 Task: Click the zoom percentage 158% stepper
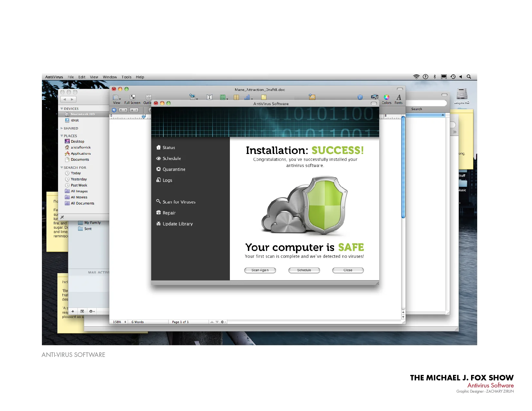tap(125, 322)
